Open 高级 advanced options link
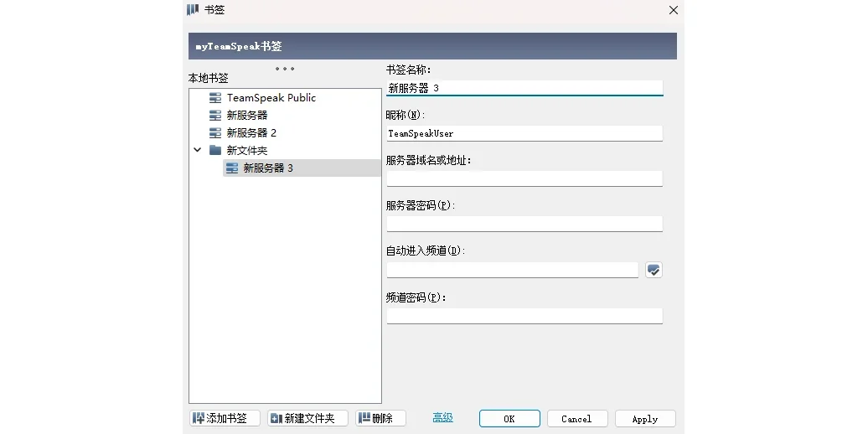 (x=443, y=418)
